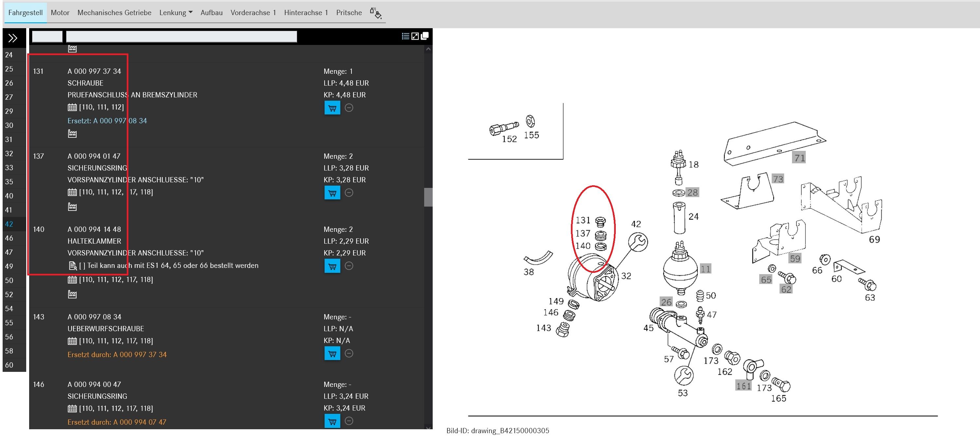
Task: Click the wide search input field
Action: [181, 36]
